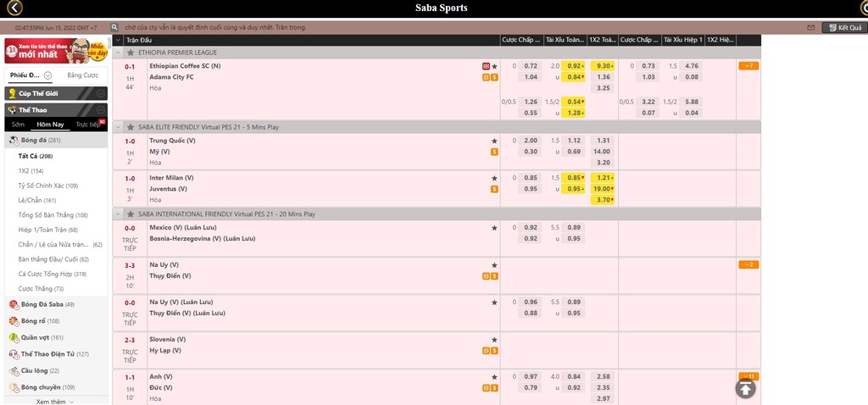Click the red live stats icon for Ethiopian Coffee
Image resolution: width=868 pixels, height=405 pixels.
[x=486, y=66]
